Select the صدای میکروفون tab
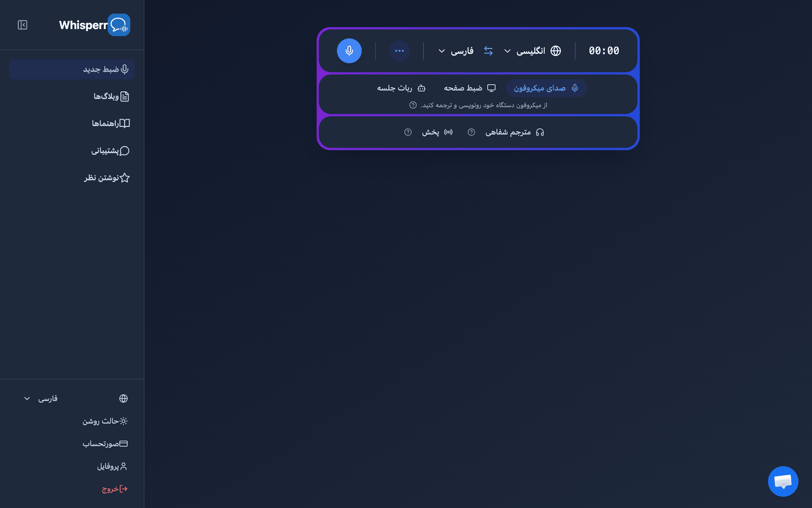 pyautogui.click(x=546, y=88)
